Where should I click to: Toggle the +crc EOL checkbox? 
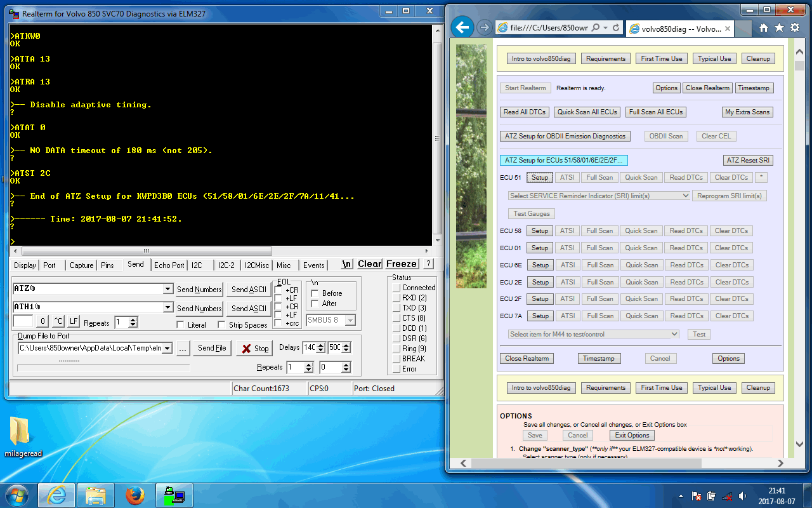278,323
